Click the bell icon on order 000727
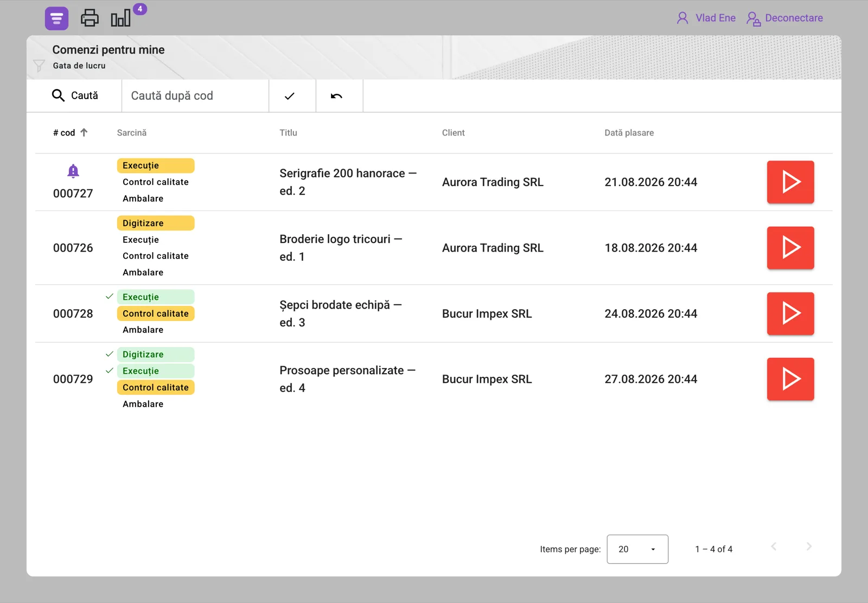Screen dimensions: 868x603 73,171
